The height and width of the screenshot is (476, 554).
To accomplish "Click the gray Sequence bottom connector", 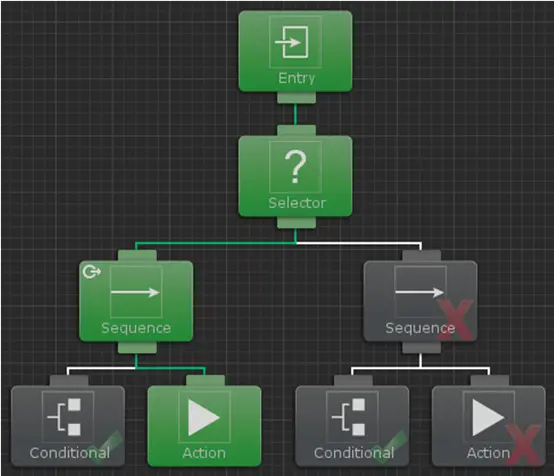I will pyautogui.click(x=422, y=347).
